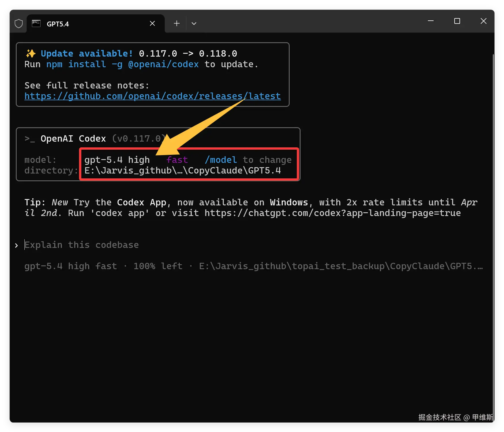The height and width of the screenshot is (432, 504).
Task: Click the 'npm install -g @openai/codex' command text
Action: (122, 64)
